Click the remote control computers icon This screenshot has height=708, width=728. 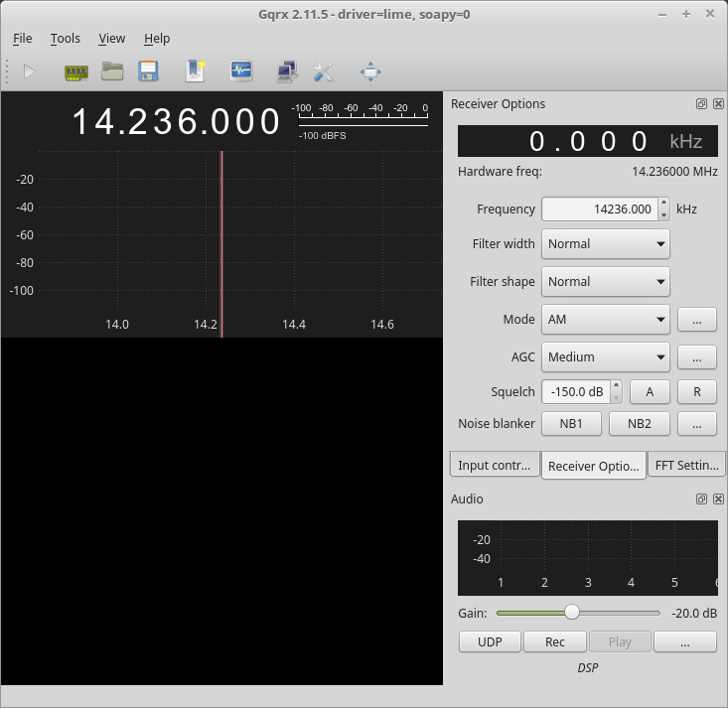tap(287, 71)
